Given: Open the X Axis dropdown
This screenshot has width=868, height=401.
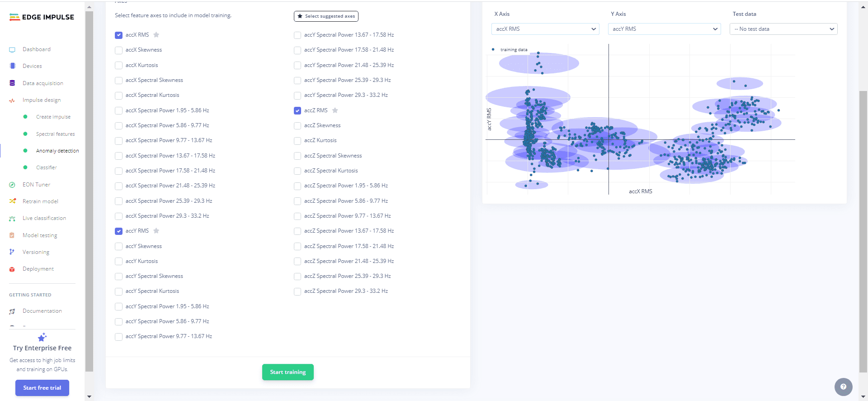Looking at the screenshot, I should pos(545,29).
